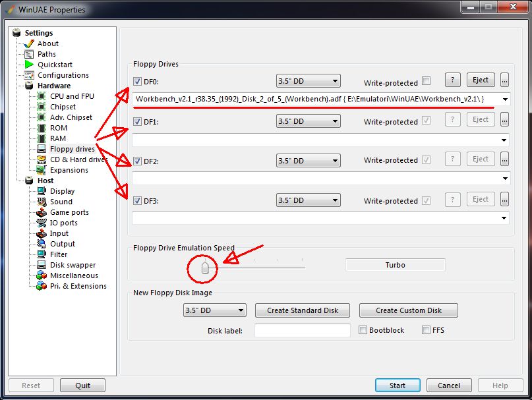Toggle Write-protected checkbox for DF0
This screenshot has height=400, width=532.
[427, 81]
